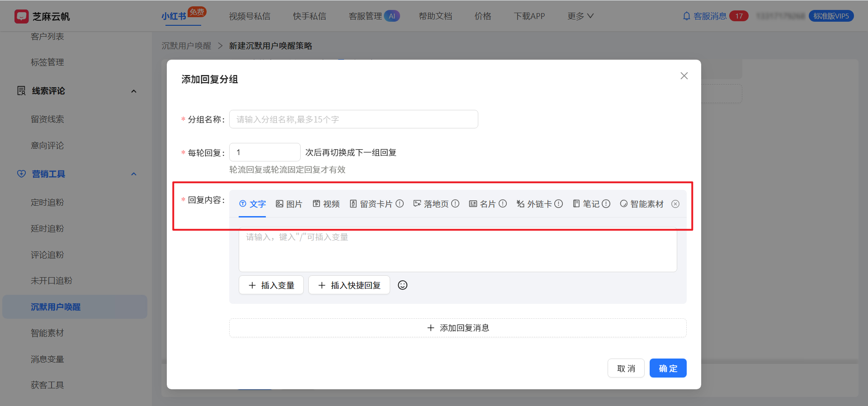Switch to the 笔记 tab

point(586,204)
